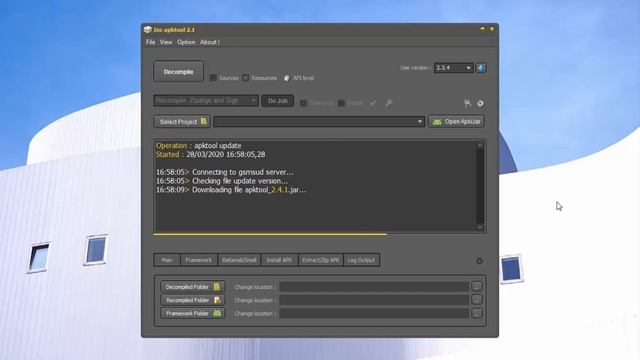This screenshot has width=640, height=360.
Task: Click the checkmark verify icon next to Install
Action: (373, 103)
